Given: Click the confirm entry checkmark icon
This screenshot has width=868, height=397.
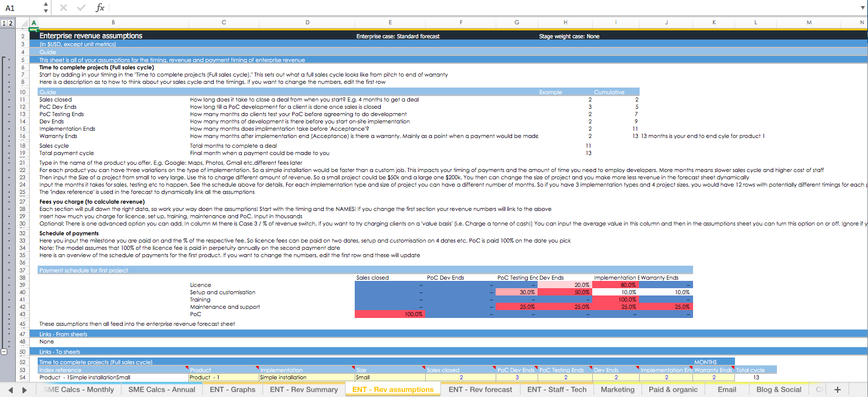Looking at the screenshot, I should 81,8.
